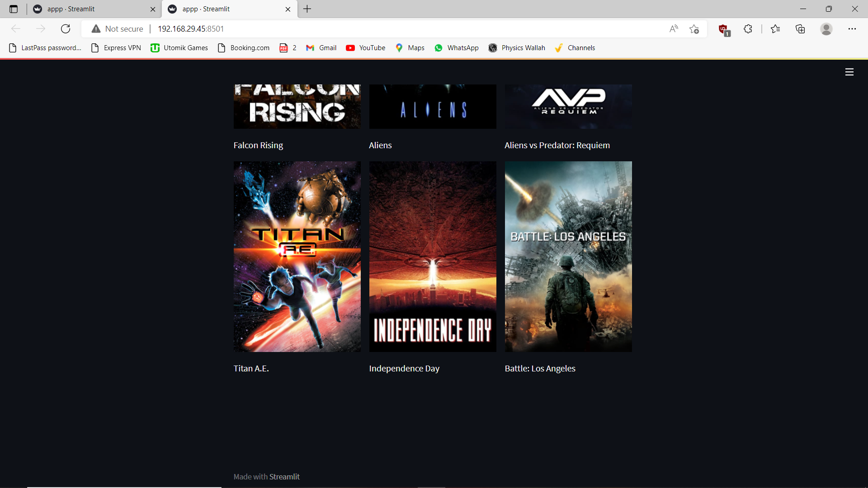Open the red shield extension icon
This screenshot has height=488, width=868.
tap(723, 29)
